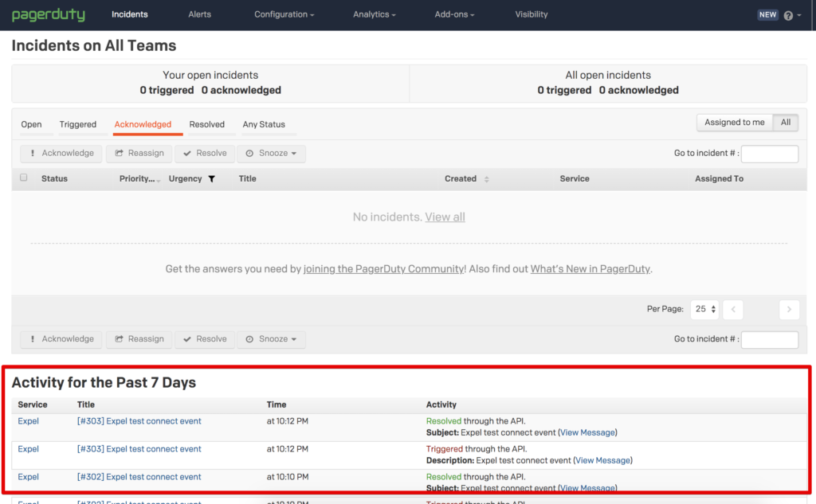The width and height of the screenshot is (816, 504).
Task: Click the top Resolve button
Action: tap(205, 154)
